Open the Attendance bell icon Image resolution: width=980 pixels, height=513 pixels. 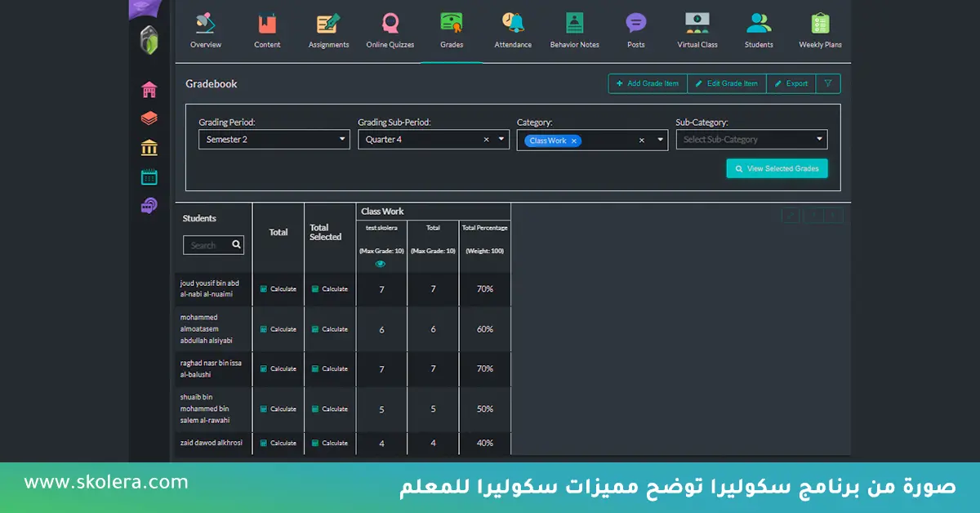point(513,23)
